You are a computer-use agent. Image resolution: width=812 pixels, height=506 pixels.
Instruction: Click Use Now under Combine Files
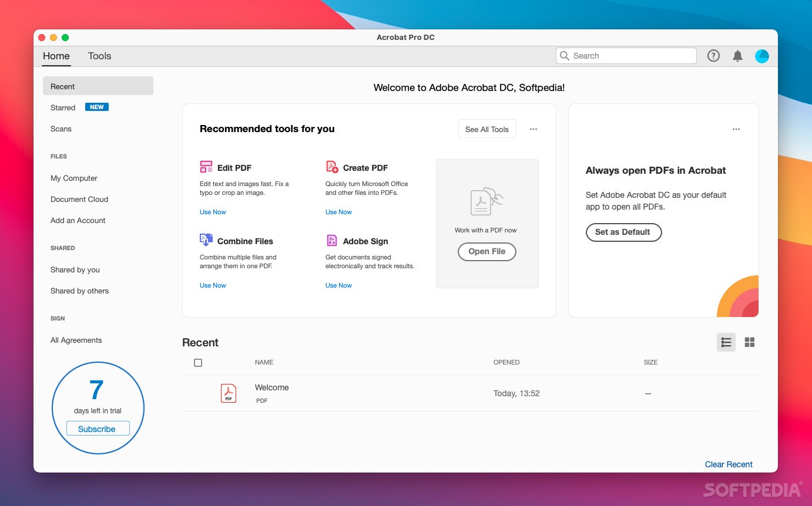pos(213,285)
